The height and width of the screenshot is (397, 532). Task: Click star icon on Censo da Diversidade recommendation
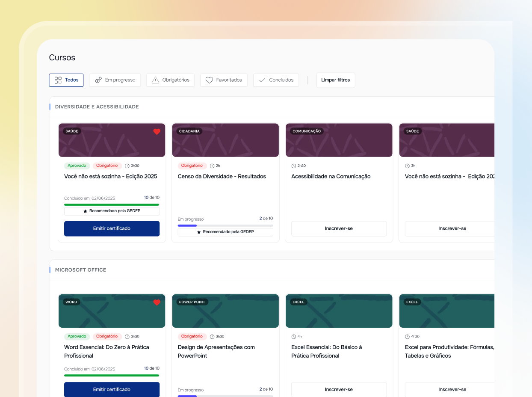(199, 232)
